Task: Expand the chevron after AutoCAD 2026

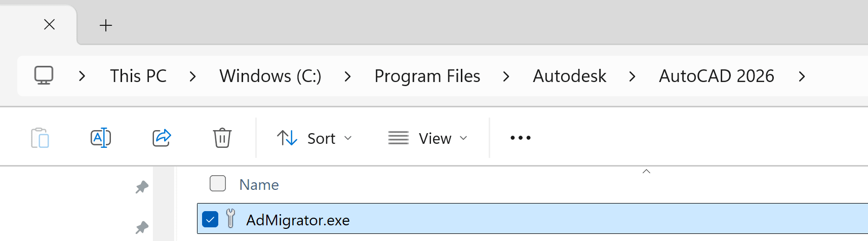Action: [x=802, y=76]
